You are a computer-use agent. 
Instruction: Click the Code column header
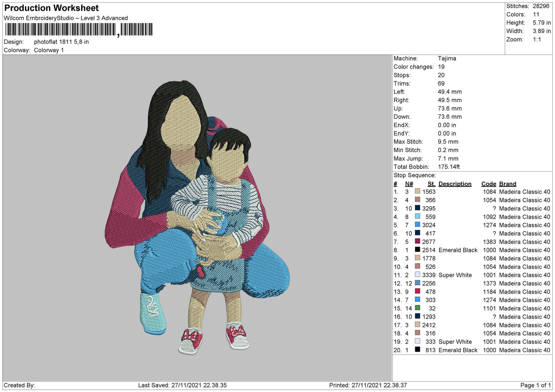(489, 184)
